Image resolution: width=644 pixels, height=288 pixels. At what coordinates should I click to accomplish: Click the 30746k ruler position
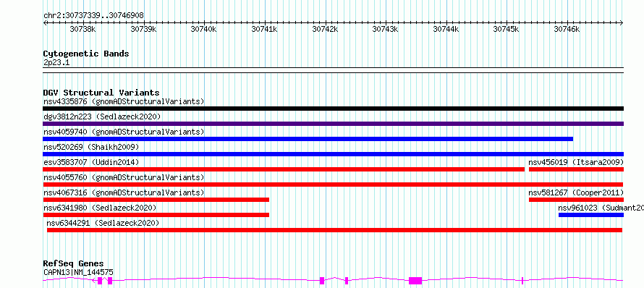point(567,29)
